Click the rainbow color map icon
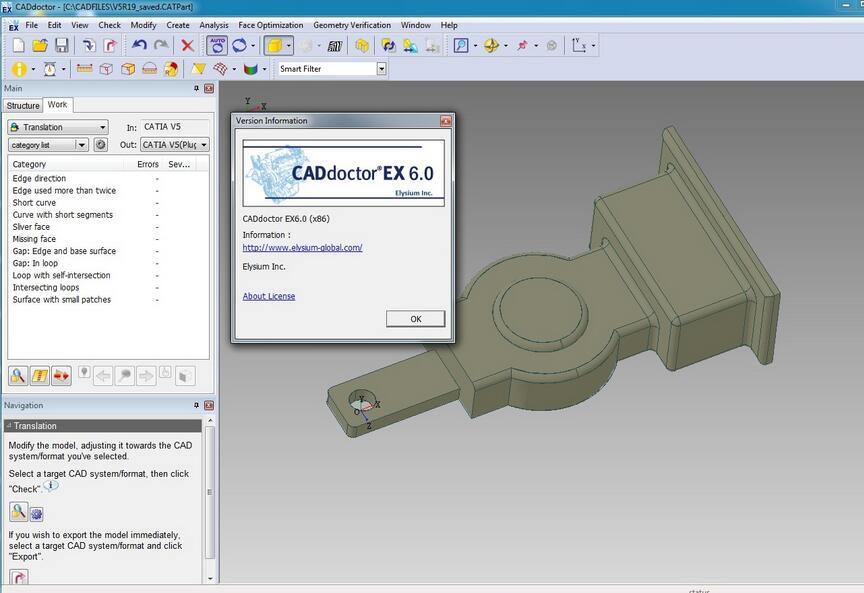864x593 pixels. coord(251,69)
